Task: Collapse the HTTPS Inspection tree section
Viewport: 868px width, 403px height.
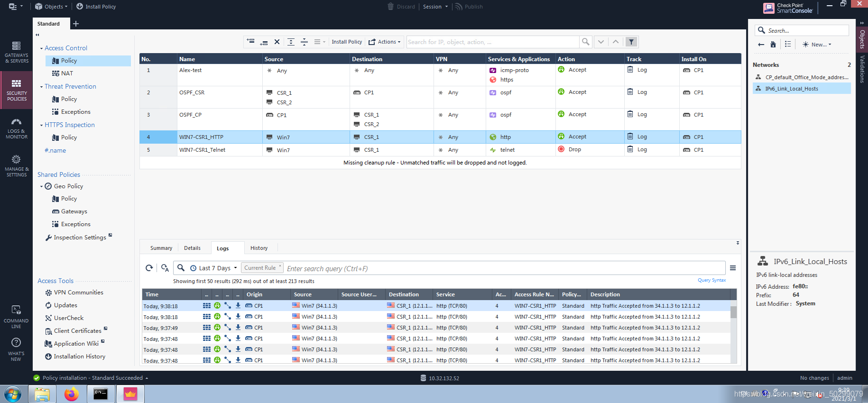Action: [41, 125]
